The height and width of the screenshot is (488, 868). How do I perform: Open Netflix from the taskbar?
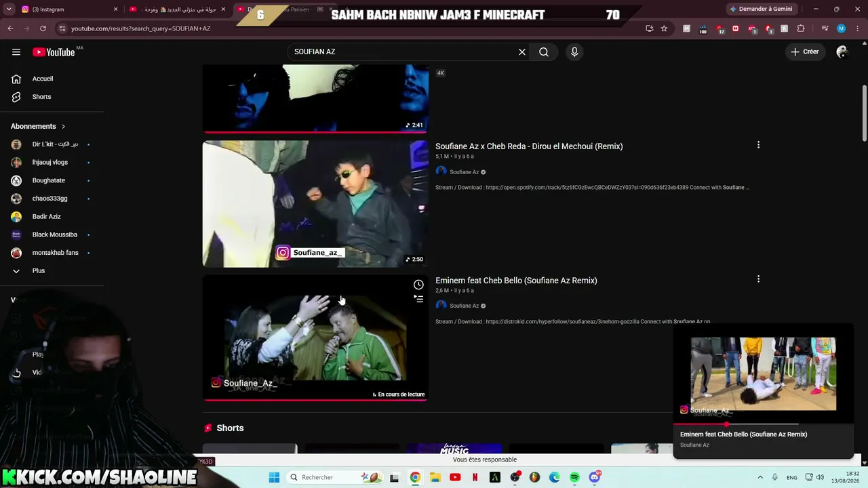click(x=475, y=477)
